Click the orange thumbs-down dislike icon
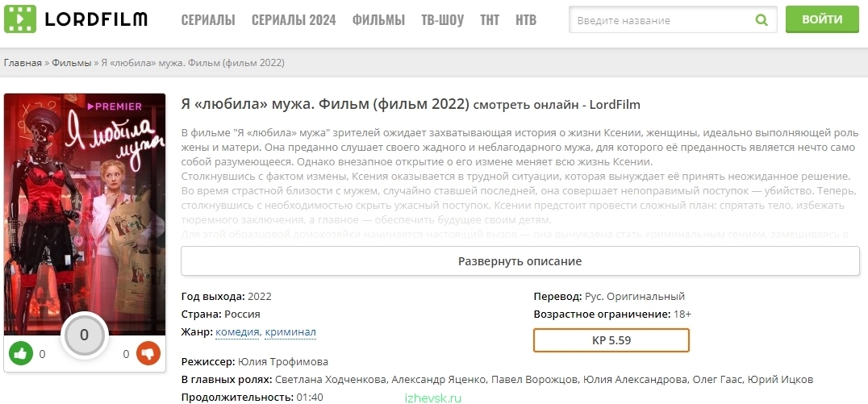Image resolution: width=868 pixels, height=404 pixels. (148, 354)
